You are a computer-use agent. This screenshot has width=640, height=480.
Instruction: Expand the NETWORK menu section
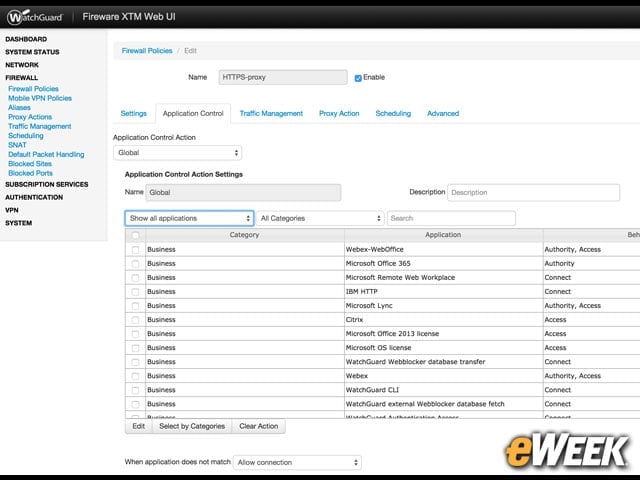[x=22, y=65]
